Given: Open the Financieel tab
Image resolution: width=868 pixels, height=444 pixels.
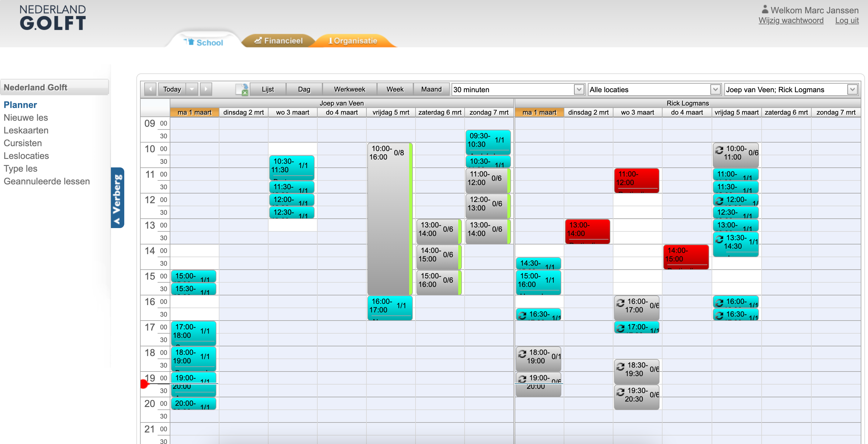Looking at the screenshot, I should point(279,41).
